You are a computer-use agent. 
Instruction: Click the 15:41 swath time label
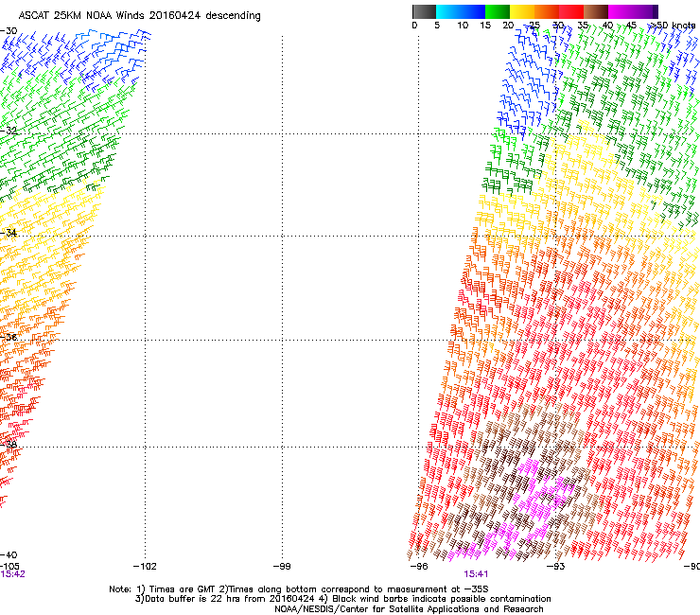[476, 574]
